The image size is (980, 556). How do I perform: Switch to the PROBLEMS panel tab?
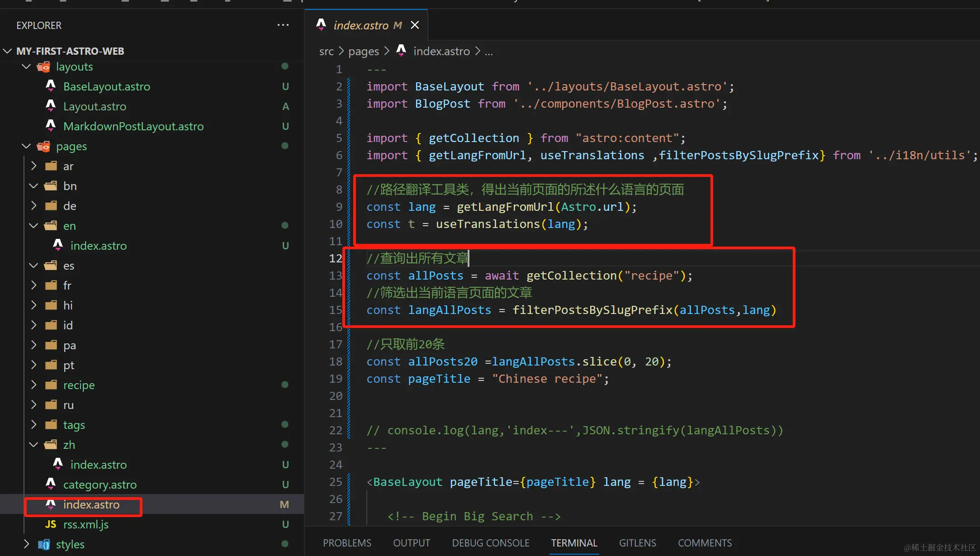coord(347,543)
